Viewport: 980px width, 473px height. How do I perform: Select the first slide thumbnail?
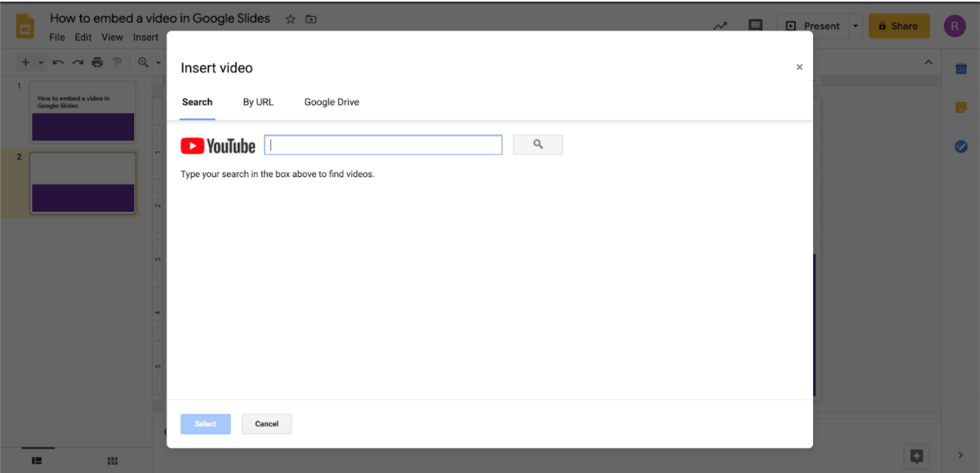tap(83, 111)
